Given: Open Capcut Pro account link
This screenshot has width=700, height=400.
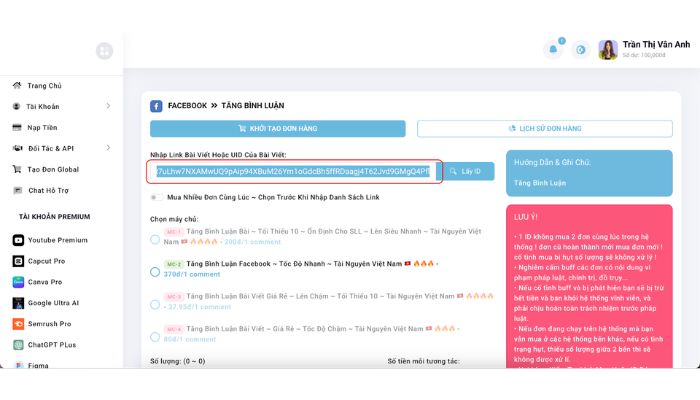Looking at the screenshot, I should click(x=46, y=261).
